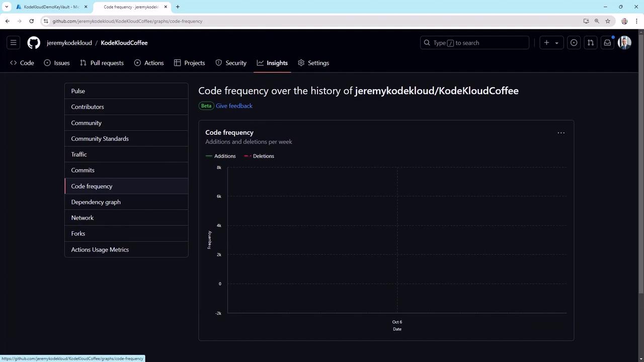Click the Give feedback link

(234, 106)
